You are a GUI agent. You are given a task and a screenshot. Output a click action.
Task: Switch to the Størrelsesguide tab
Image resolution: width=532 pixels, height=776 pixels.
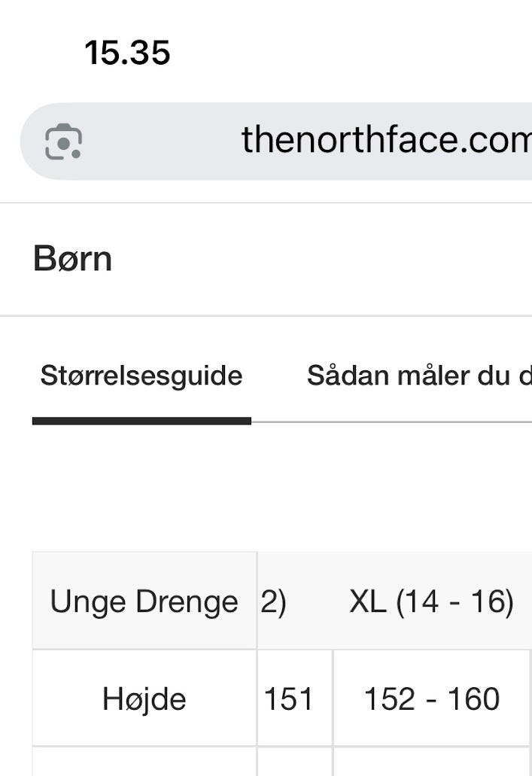pyautogui.click(x=141, y=376)
